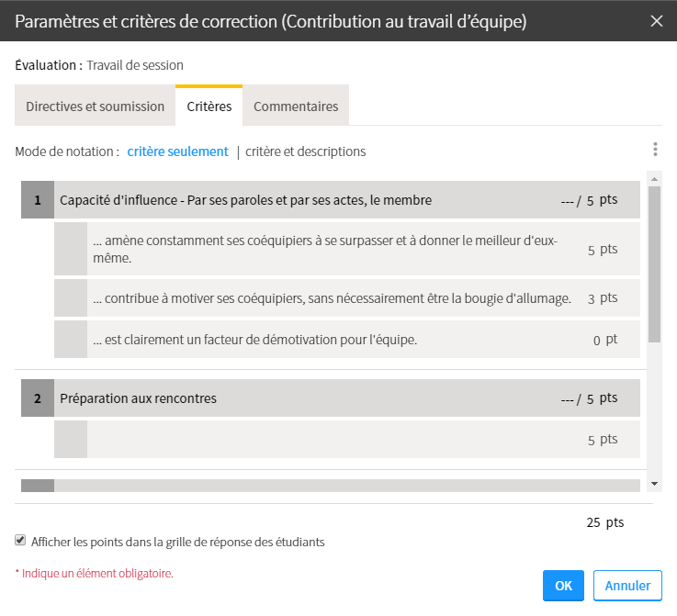Select the 5 pts level box for criterion 2

[71, 440]
